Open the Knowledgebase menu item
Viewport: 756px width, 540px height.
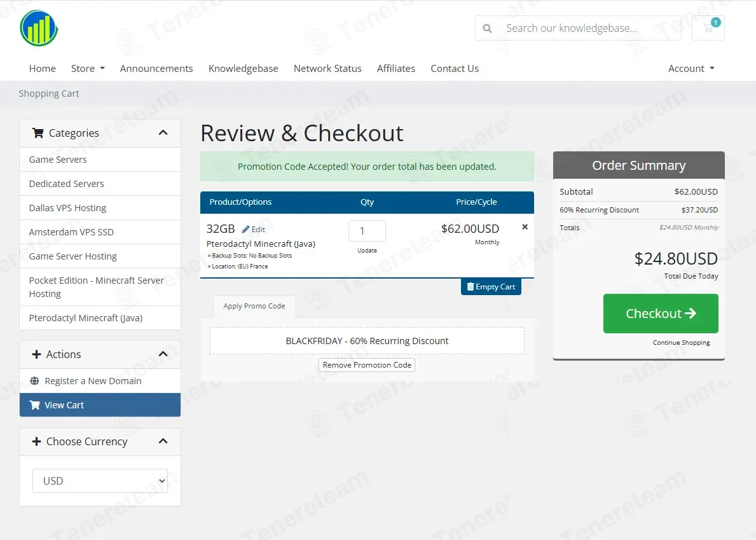(243, 69)
